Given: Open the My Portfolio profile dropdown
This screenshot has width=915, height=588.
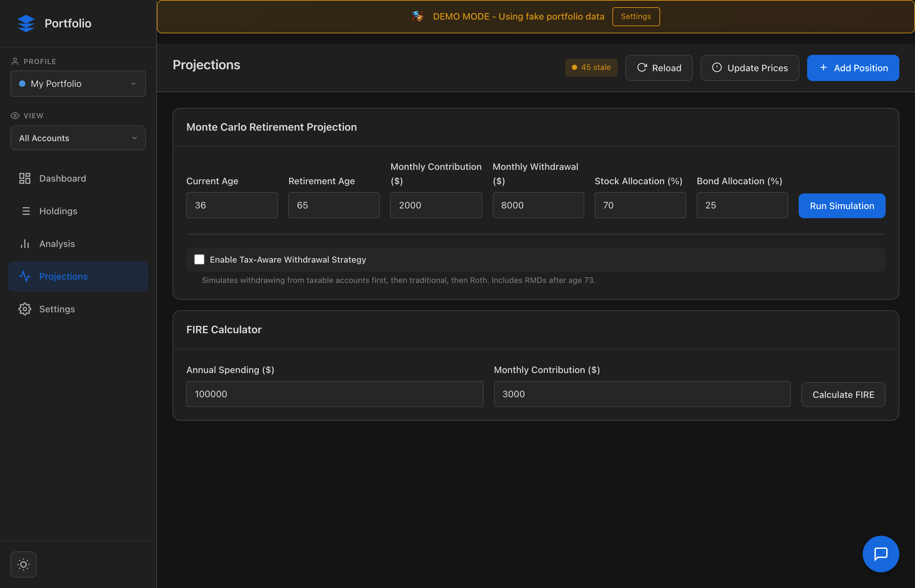Looking at the screenshot, I should 78,84.
